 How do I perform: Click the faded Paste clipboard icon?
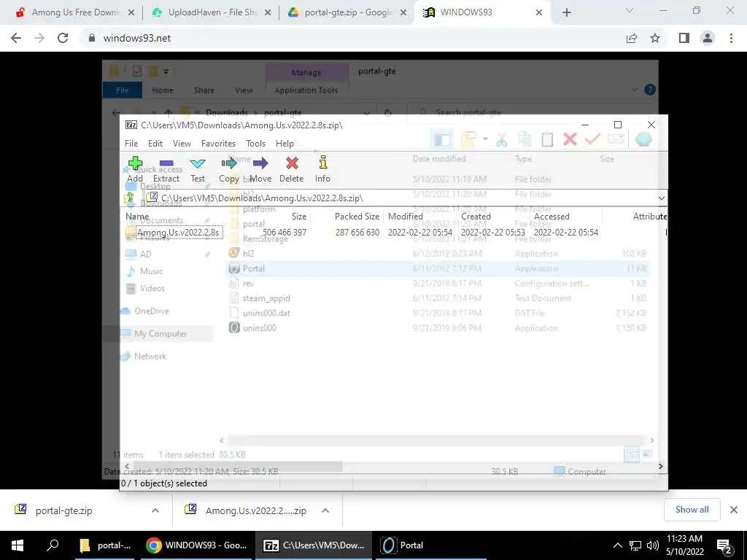[x=547, y=139]
